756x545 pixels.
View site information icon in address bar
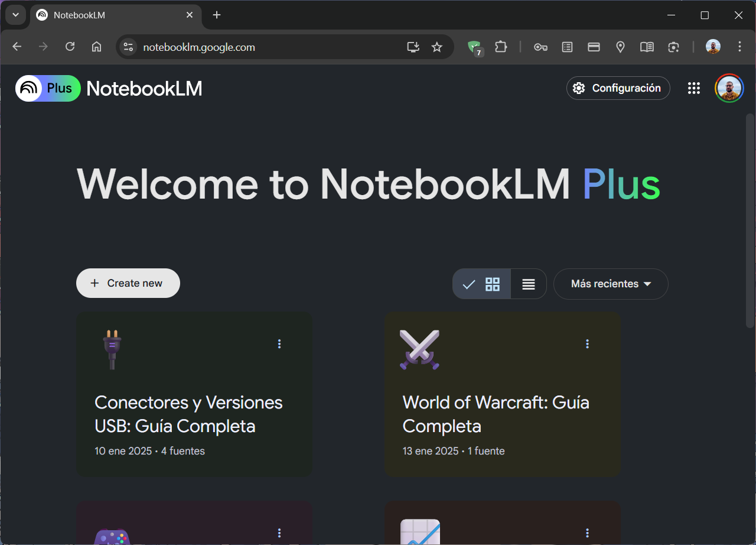pos(128,47)
